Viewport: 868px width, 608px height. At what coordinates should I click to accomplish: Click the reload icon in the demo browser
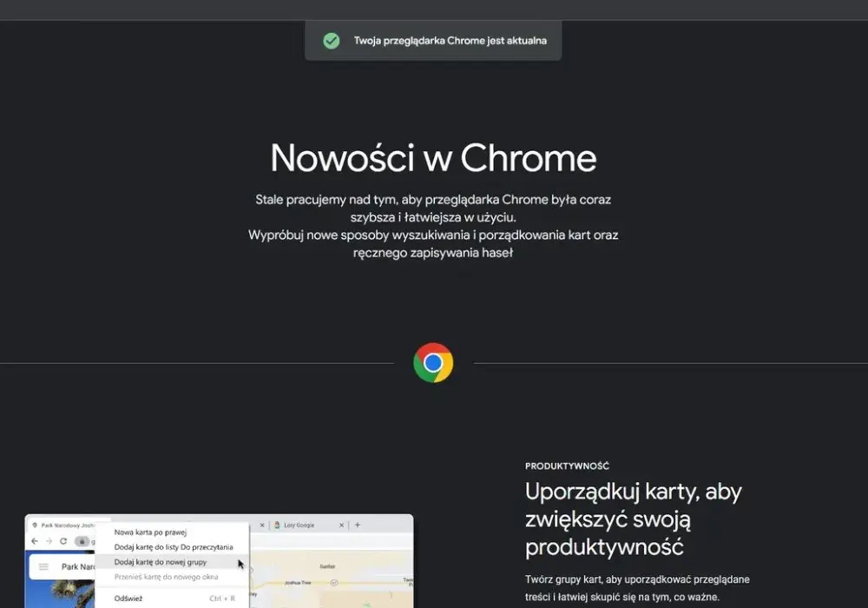tap(63, 541)
